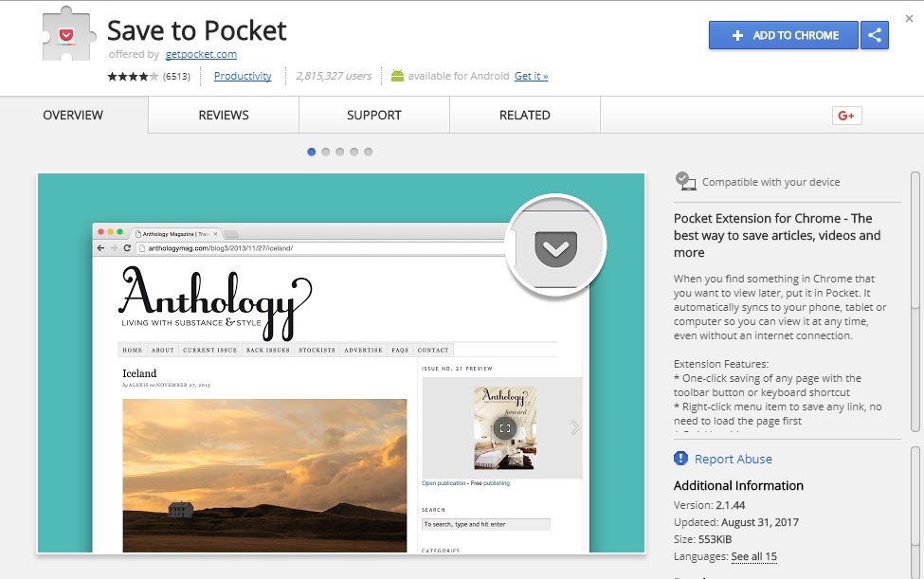The height and width of the screenshot is (579, 924).
Task: Click the 'Size: 553KiB' text
Action: click(702, 539)
